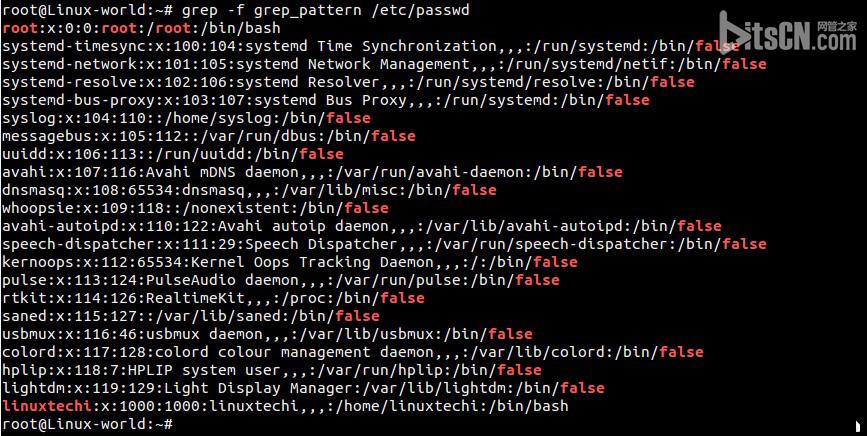867x436 pixels.
Task: Click the kernoops Kernel Oops line
Action: tap(290, 262)
